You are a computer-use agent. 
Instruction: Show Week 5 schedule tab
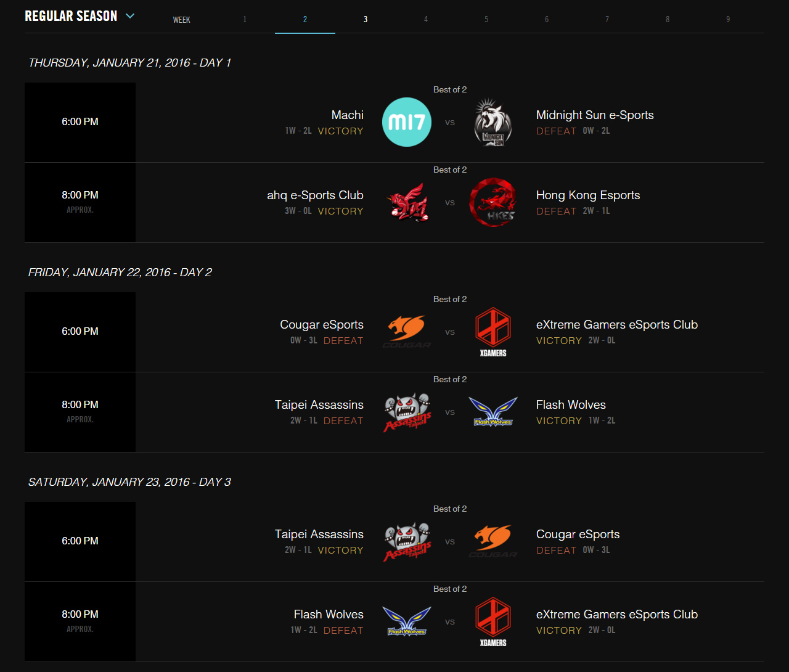point(486,19)
